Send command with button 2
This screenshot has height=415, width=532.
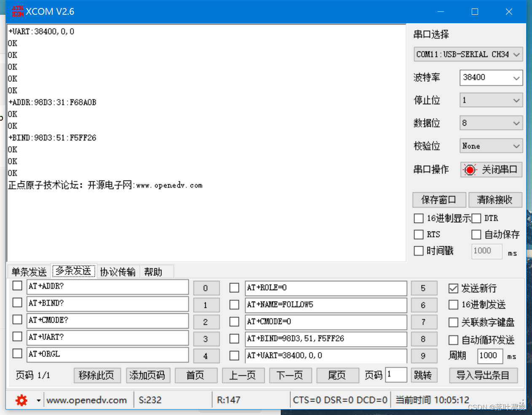coord(206,322)
